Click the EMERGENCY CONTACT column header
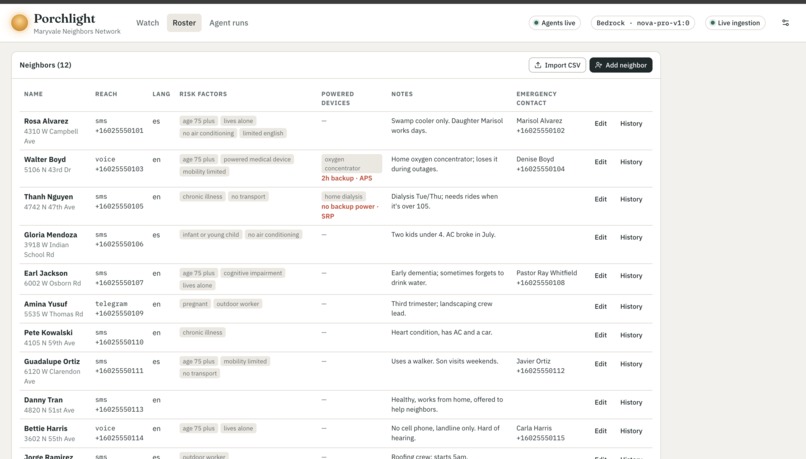This screenshot has width=806, height=459. coord(536,99)
